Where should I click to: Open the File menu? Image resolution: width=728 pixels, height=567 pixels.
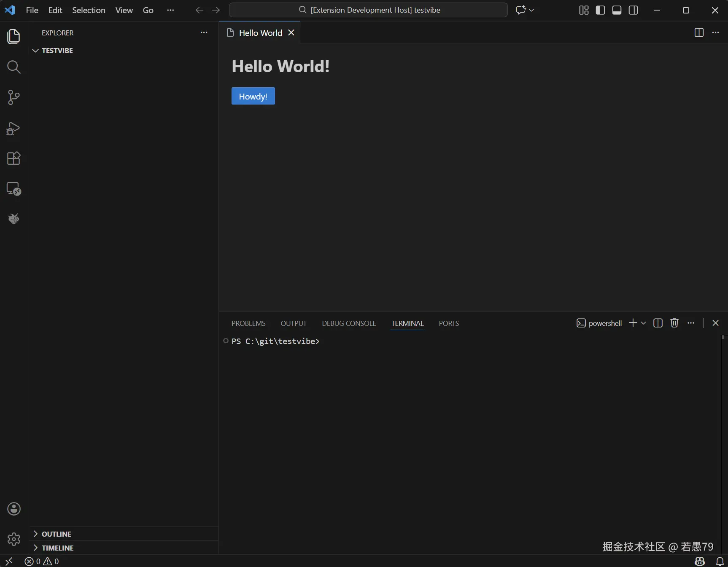click(32, 10)
